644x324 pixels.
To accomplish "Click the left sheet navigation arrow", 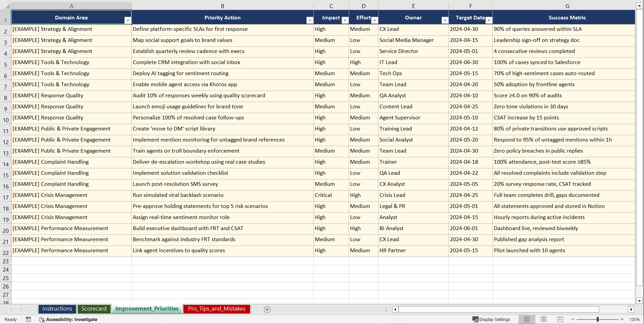I will tap(12, 310).
